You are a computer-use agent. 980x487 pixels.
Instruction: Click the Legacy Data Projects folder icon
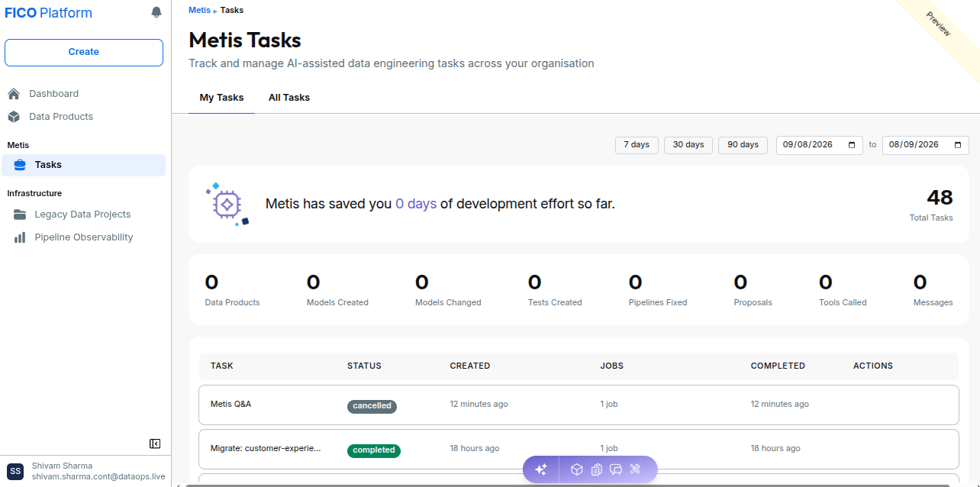tap(20, 214)
